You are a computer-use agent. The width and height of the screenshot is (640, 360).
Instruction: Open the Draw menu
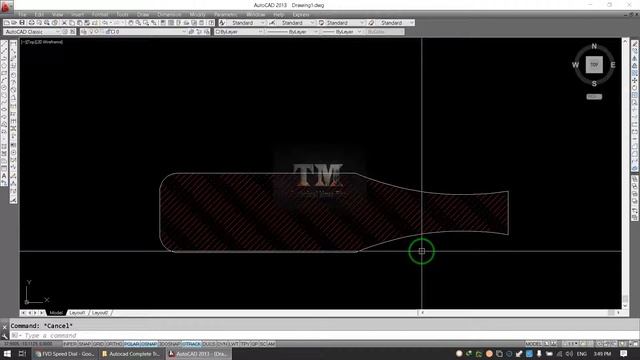[x=143, y=14]
